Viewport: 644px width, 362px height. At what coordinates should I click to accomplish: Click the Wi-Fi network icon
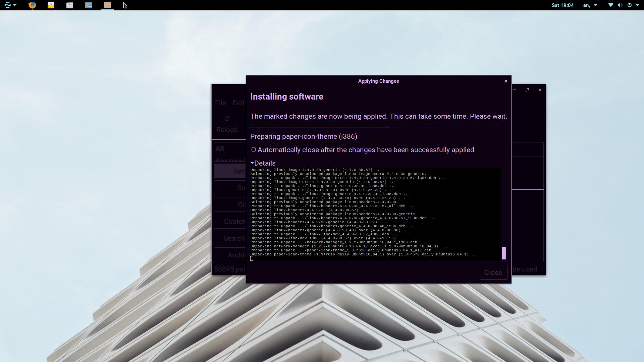[x=610, y=5]
